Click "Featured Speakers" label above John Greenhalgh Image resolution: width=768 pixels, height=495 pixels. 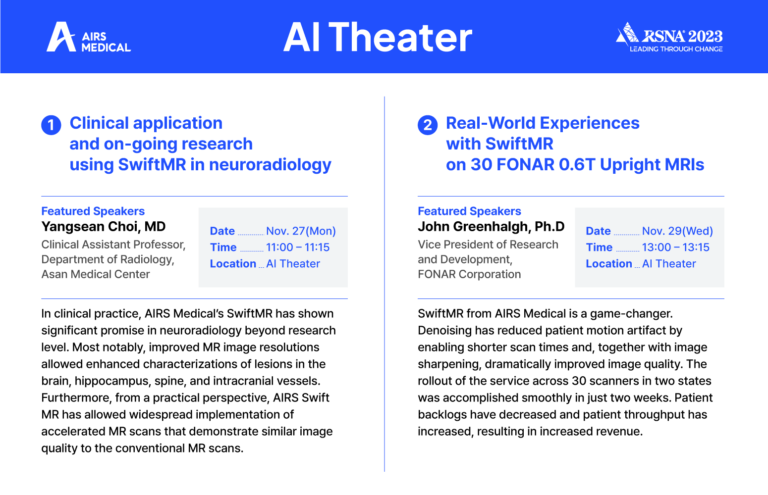pos(469,211)
